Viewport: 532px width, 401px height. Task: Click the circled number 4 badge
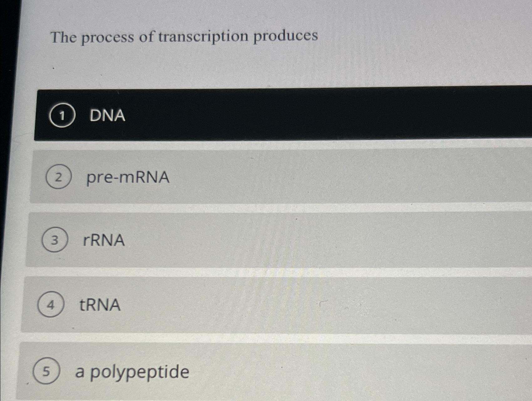click(52, 305)
